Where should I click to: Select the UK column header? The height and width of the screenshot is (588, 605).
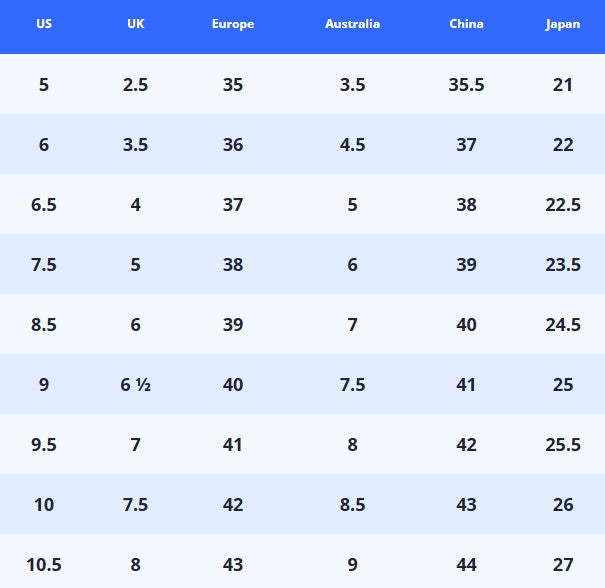pyautogui.click(x=135, y=24)
